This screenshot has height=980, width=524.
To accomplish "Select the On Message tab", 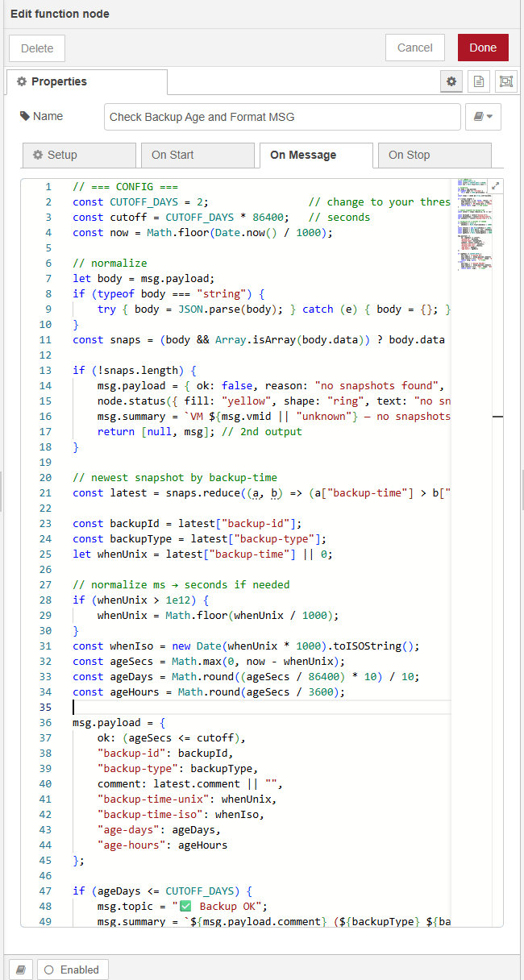I will 315,156.
